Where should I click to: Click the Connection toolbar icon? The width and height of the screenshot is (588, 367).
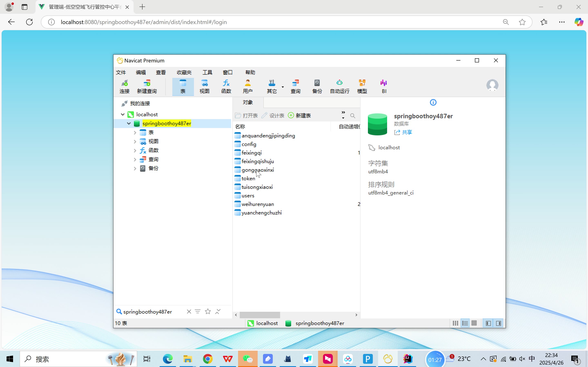[124, 86]
